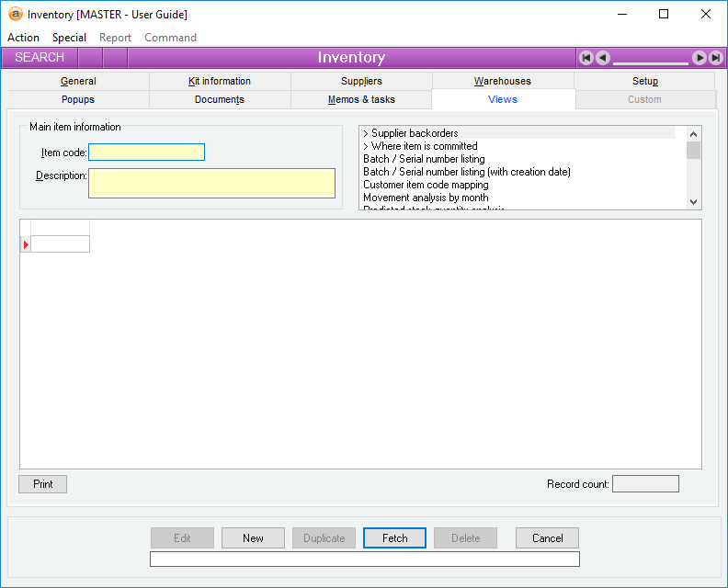Go to the first record navigation icon

click(x=586, y=58)
